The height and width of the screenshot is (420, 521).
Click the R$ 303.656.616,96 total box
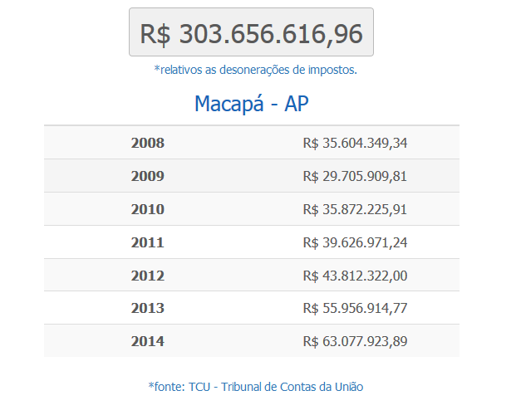(251, 32)
